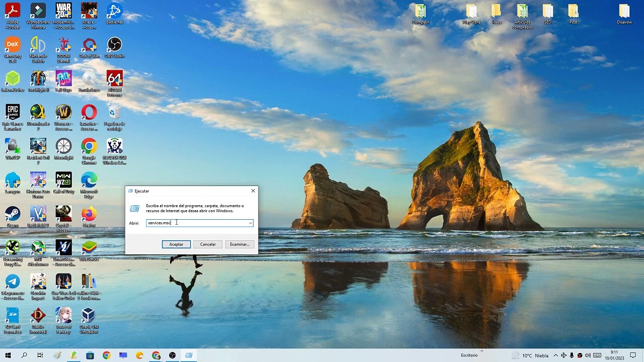Open the Steam desktop shortcut

coord(13,217)
